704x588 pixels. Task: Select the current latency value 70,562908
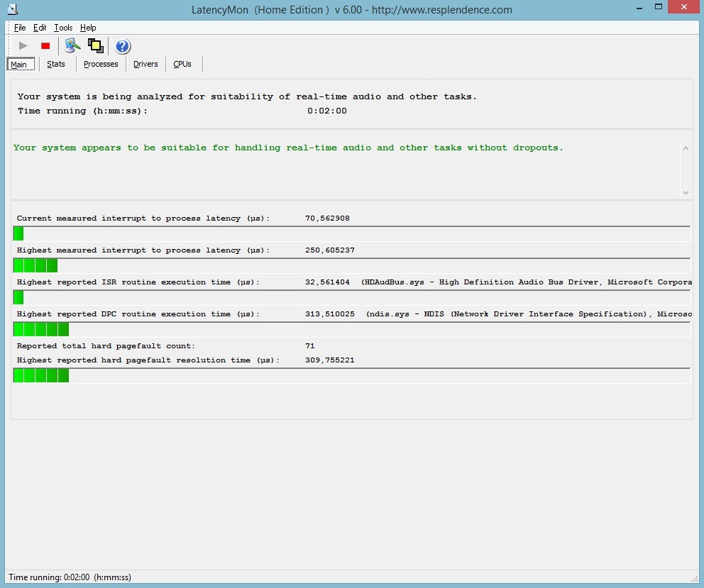327,218
